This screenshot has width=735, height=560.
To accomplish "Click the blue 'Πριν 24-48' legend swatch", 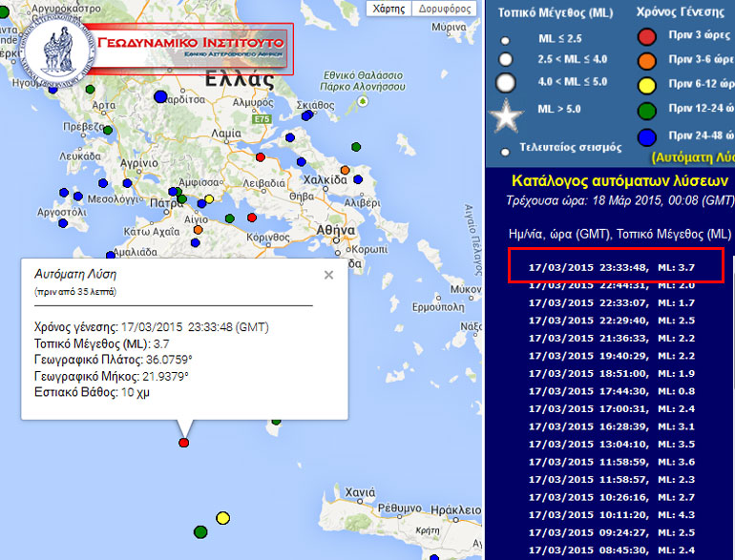I will pyautogui.click(x=647, y=135).
